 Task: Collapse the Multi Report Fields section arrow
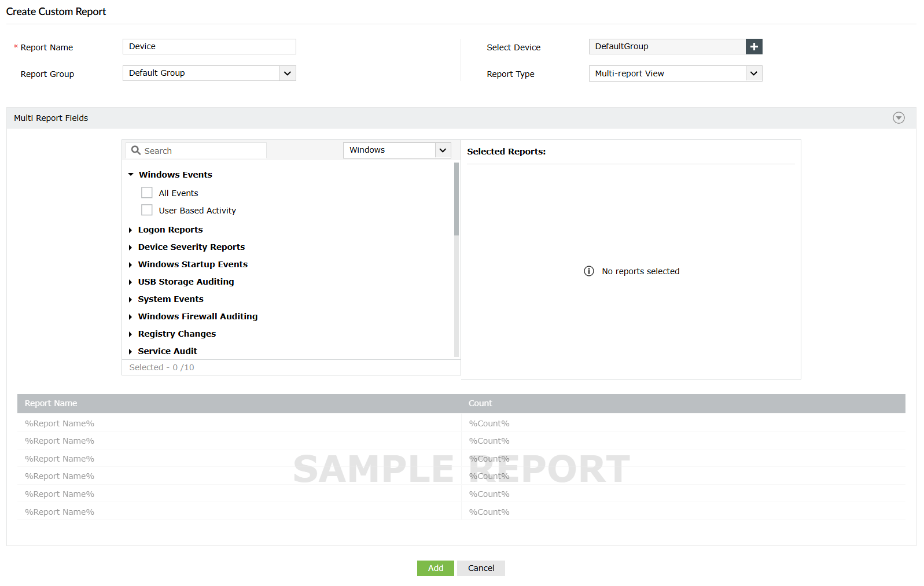[899, 118]
